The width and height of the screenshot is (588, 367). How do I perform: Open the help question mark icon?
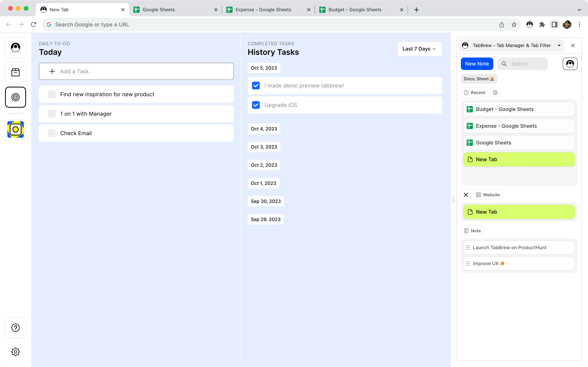(16, 328)
